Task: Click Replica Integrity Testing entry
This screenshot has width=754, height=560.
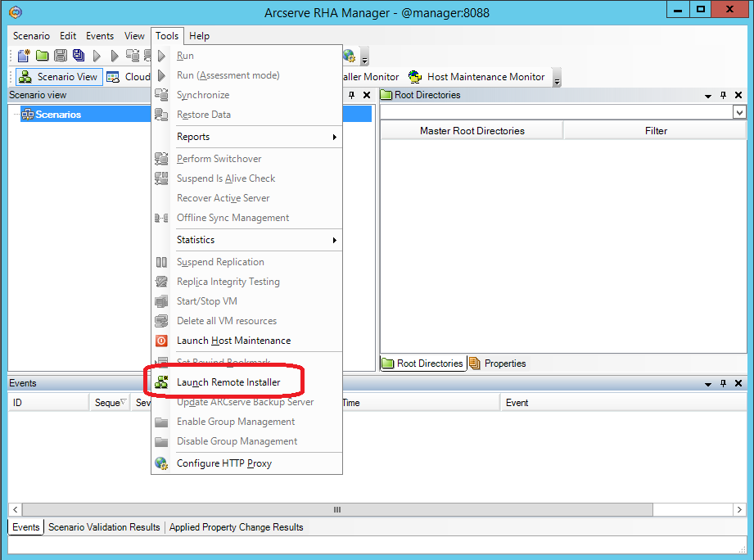Action: (x=246, y=282)
